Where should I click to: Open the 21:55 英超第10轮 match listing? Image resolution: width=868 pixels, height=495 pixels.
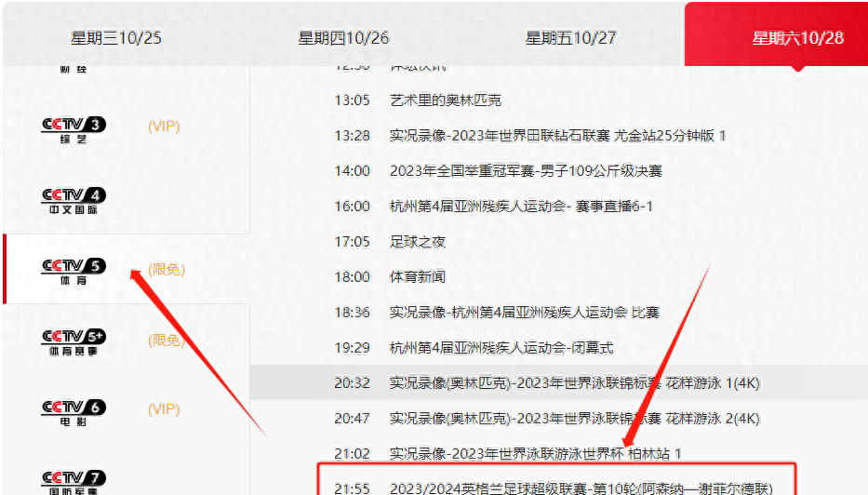point(581,488)
